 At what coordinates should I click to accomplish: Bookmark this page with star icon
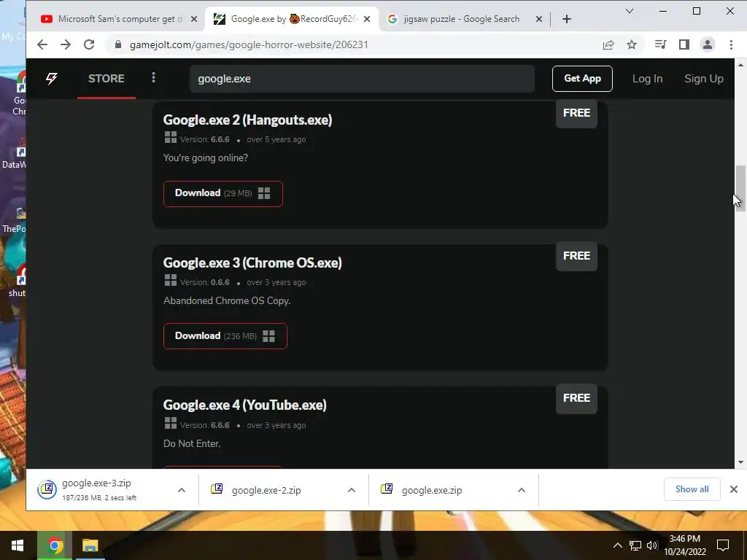tap(632, 44)
